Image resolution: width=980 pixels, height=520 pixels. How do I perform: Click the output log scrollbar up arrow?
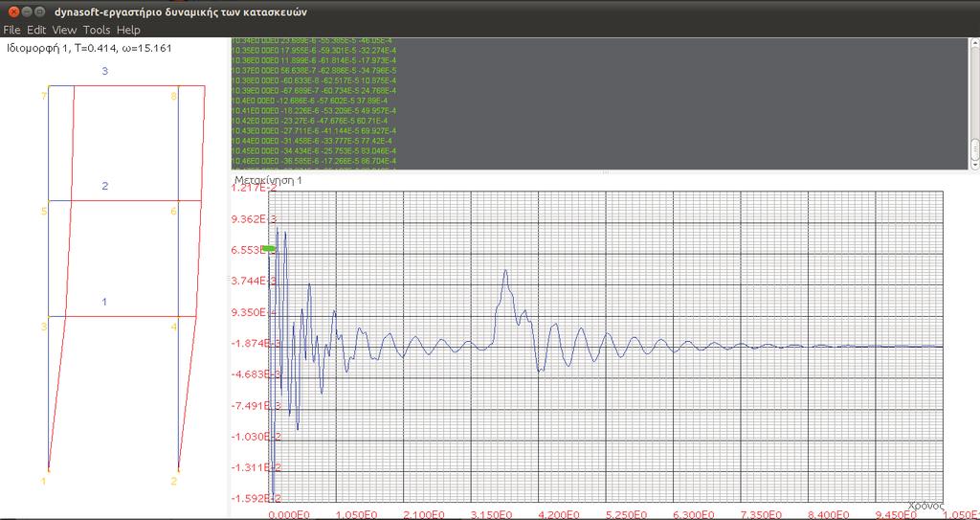(974, 43)
